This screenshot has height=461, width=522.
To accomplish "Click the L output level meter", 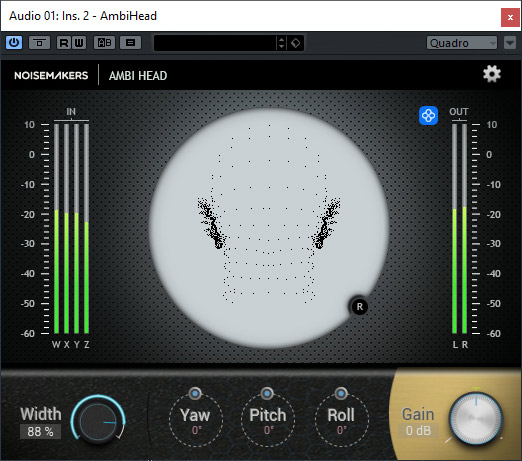I will pyautogui.click(x=454, y=229).
